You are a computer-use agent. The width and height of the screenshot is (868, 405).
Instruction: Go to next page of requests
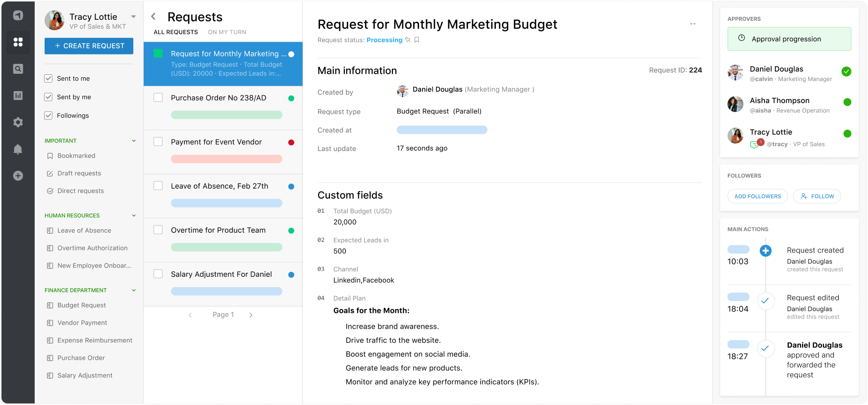point(251,315)
